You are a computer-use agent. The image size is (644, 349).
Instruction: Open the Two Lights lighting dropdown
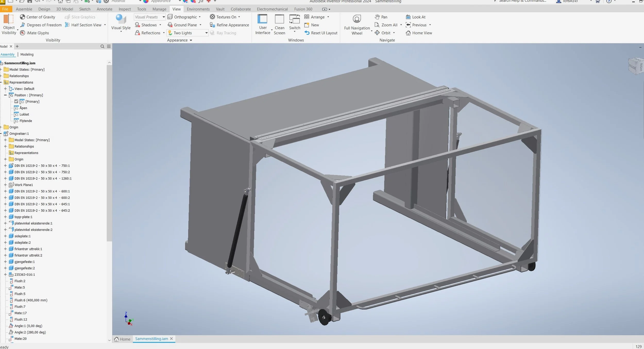(206, 33)
